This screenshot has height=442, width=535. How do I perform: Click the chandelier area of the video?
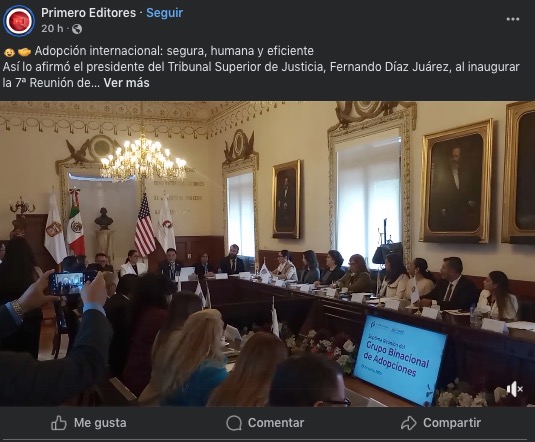143,157
